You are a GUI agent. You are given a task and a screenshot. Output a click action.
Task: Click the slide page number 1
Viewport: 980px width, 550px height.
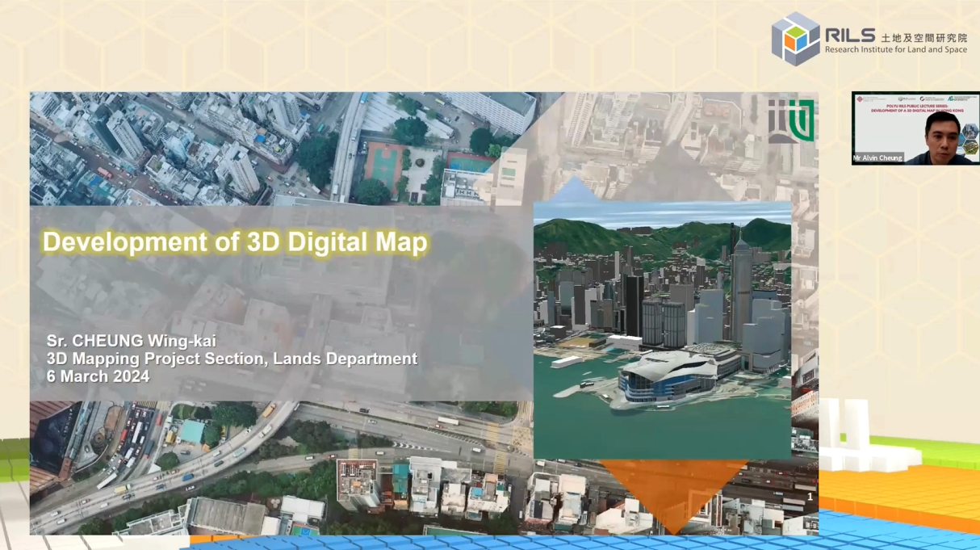tap(810, 497)
